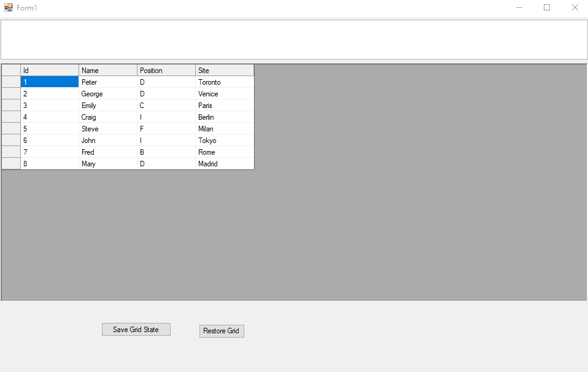Sort by the Site column header
588x372 pixels.
point(225,70)
